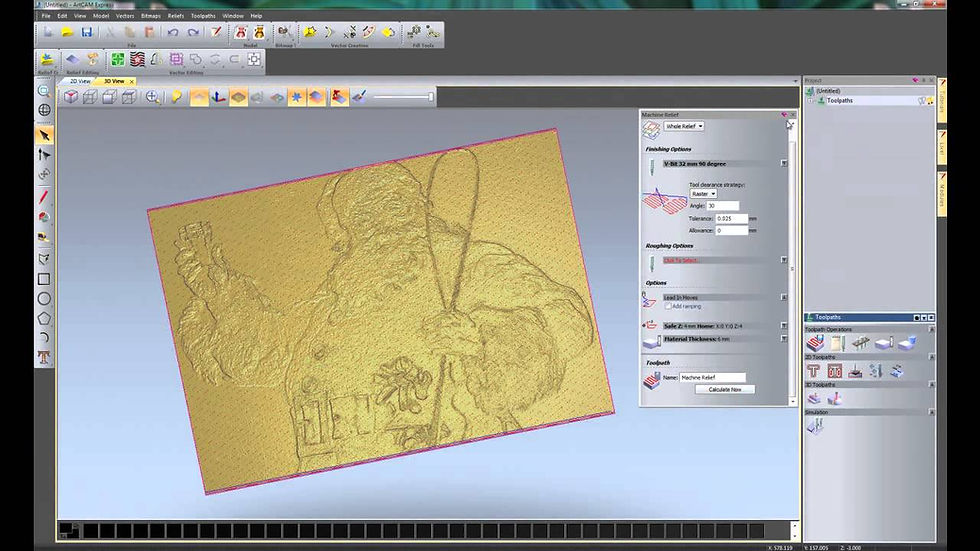Toggle the relief layer display icon
This screenshot has width=980, height=551.
tap(317, 97)
